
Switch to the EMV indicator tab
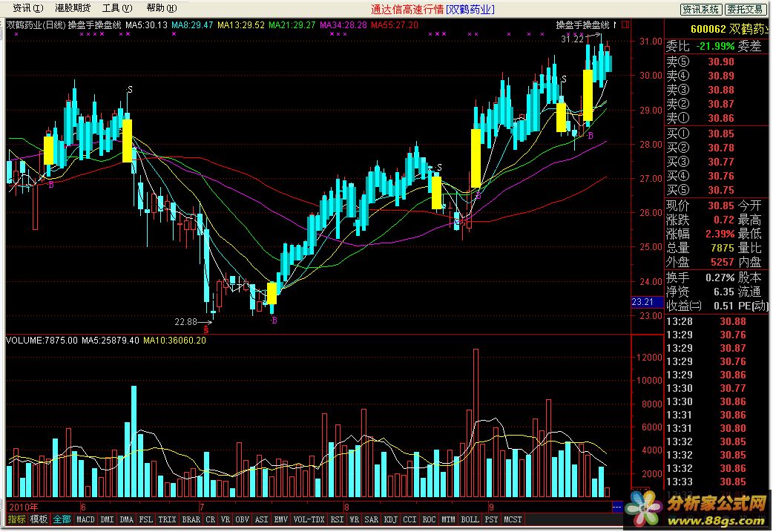click(280, 519)
